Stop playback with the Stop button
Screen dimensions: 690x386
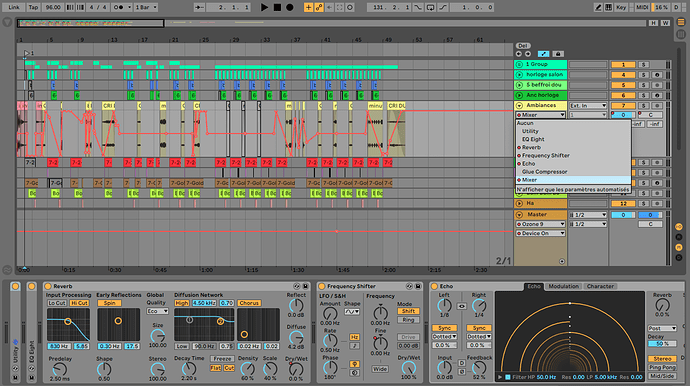pos(277,7)
